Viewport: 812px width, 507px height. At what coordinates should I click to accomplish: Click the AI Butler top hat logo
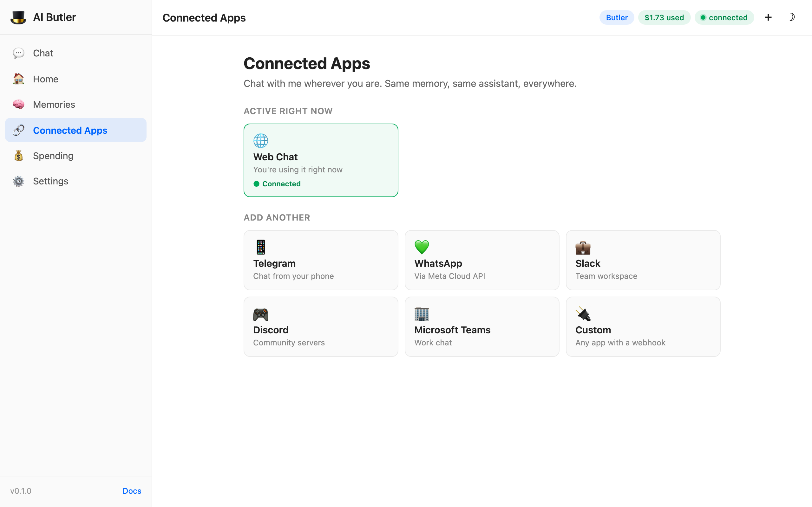pyautogui.click(x=18, y=17)
